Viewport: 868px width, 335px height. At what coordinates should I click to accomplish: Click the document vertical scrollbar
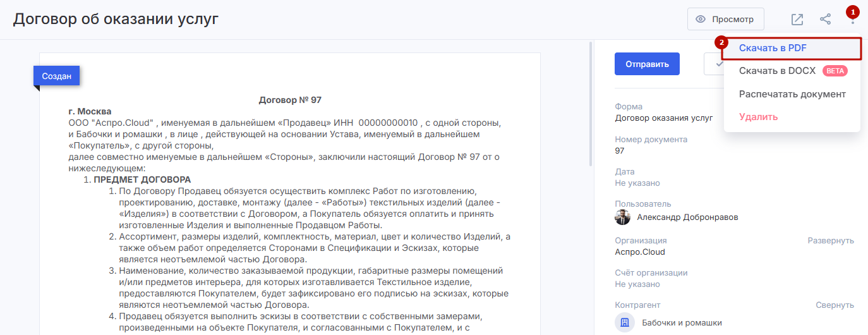click(591, 104)
